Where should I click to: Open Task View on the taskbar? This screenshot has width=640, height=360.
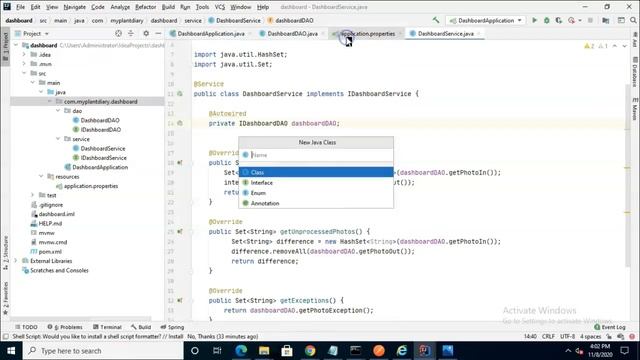click(217, 351)
